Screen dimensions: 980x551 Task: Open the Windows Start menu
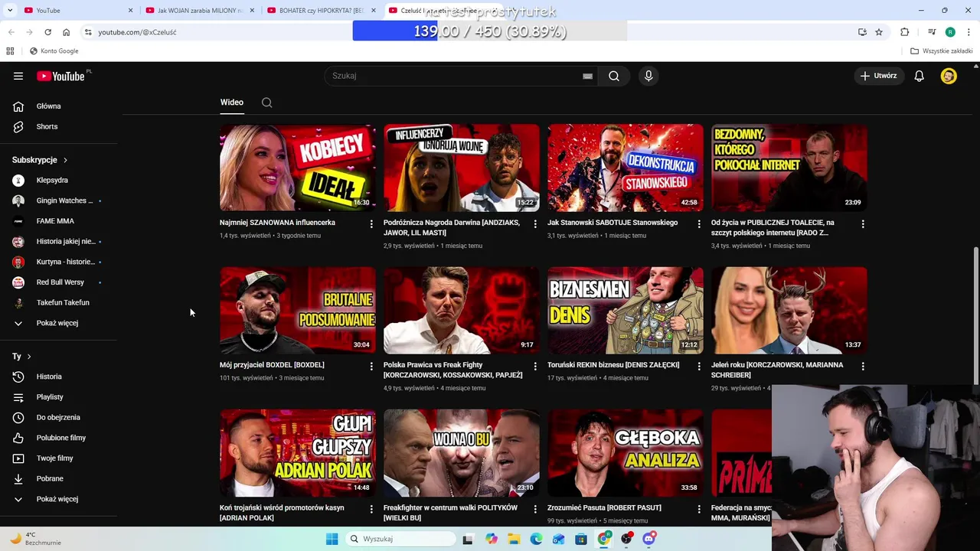(x=332, y=539)
